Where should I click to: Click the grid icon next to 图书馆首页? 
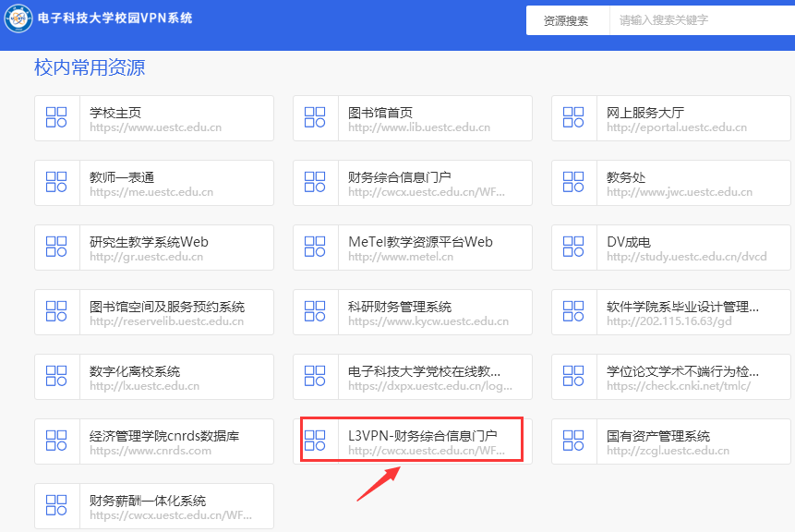pos(314,117)
